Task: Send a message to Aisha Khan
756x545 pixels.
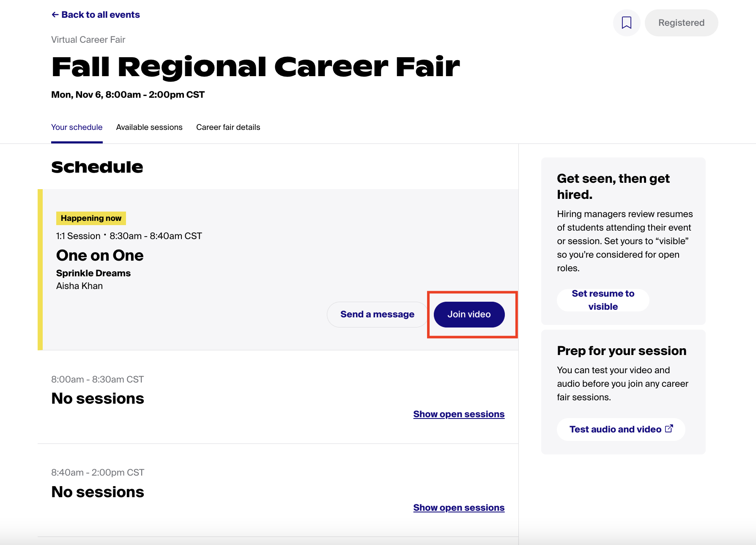Action: [x=377, y=314]
